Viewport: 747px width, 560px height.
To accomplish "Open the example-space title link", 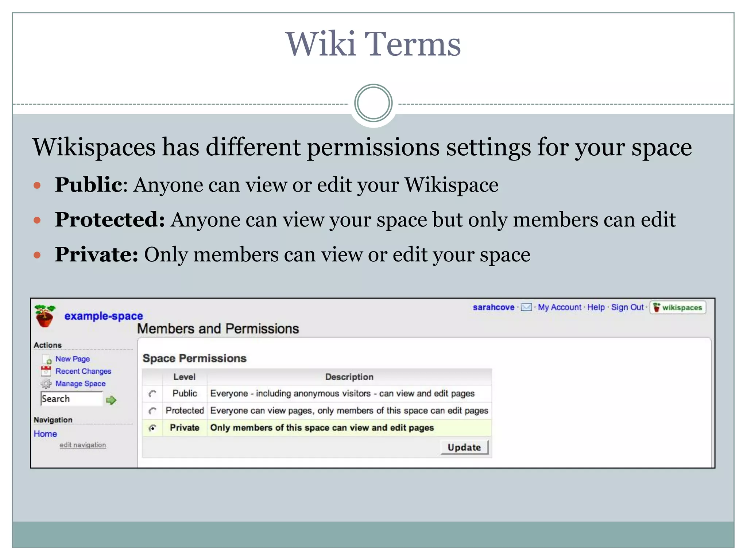I will click(104, 316).
